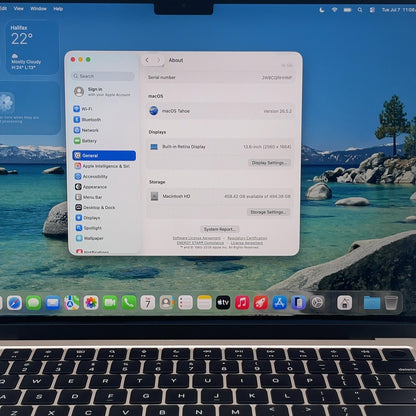Open the Trash in the Dock

(391, 303)
